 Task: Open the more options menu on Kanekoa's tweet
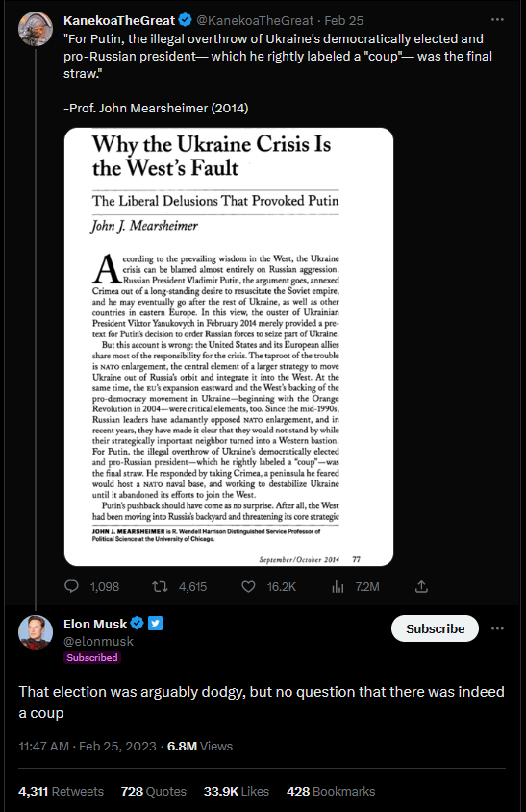coord(497,19)
